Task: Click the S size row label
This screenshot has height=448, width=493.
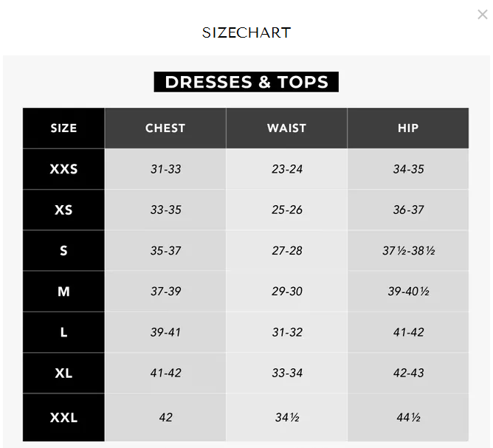Action: click(63, 250)
